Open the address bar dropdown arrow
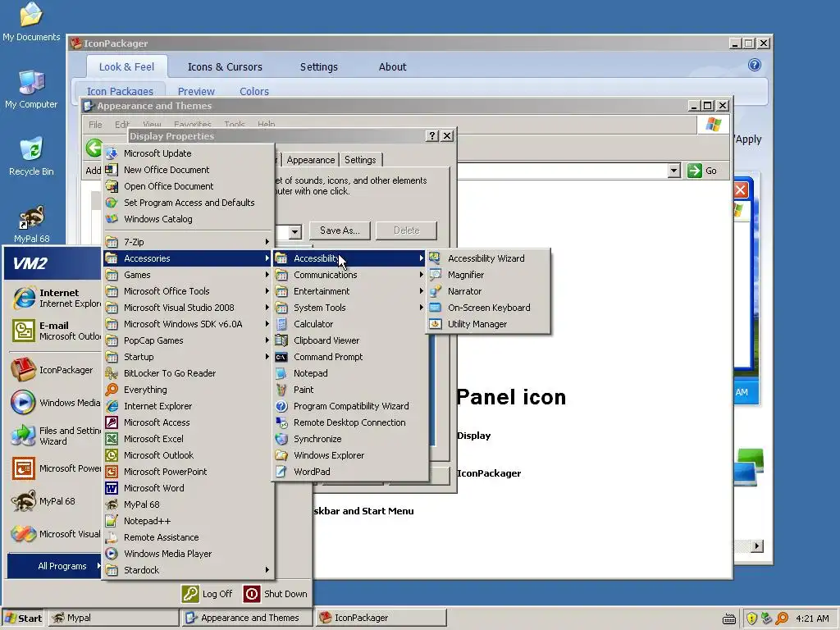 pyautogui.click(x=674, y=171)
